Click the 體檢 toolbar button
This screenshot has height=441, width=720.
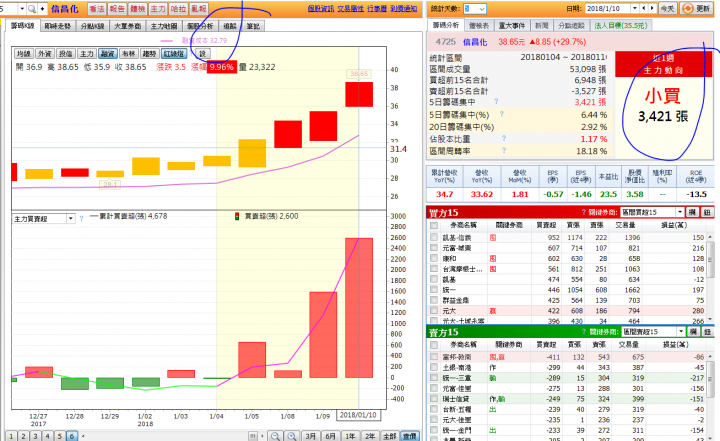click(x=137, y=9)
